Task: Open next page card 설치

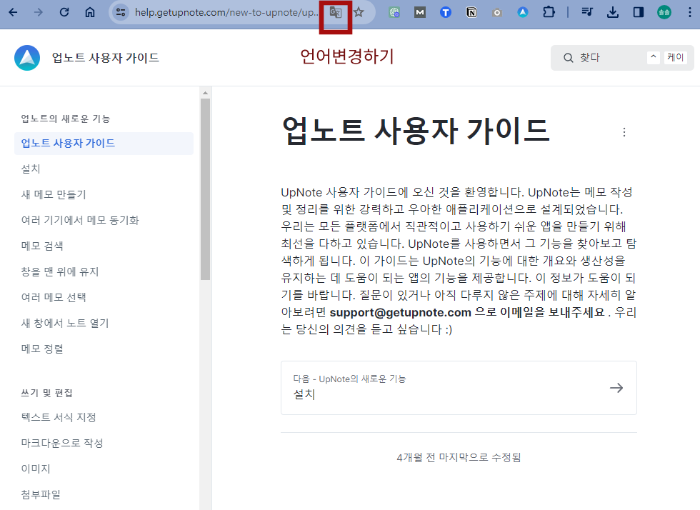Action: tap(458, 388)
